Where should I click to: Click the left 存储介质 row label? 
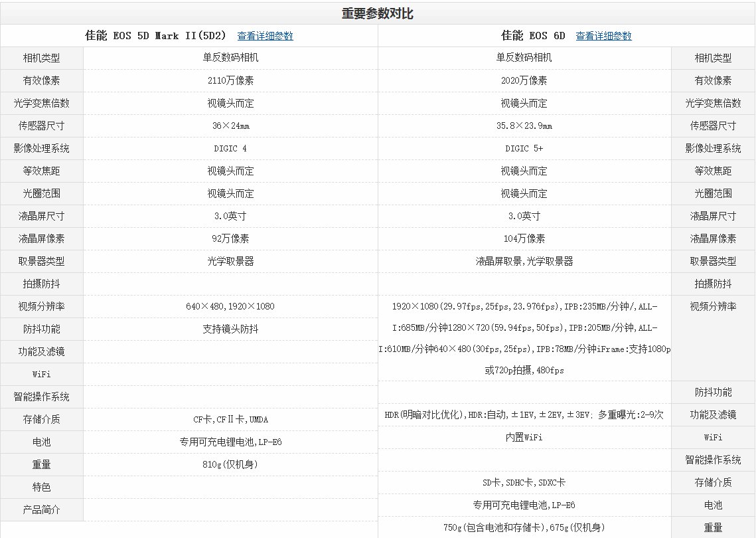[x=41, y=419]
